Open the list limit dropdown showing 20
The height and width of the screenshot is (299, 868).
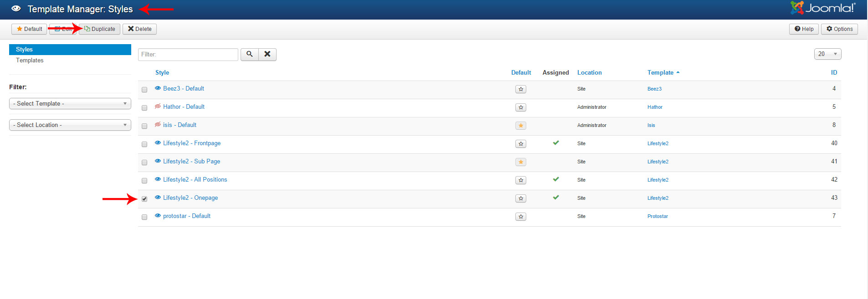[x=827, y=54]
